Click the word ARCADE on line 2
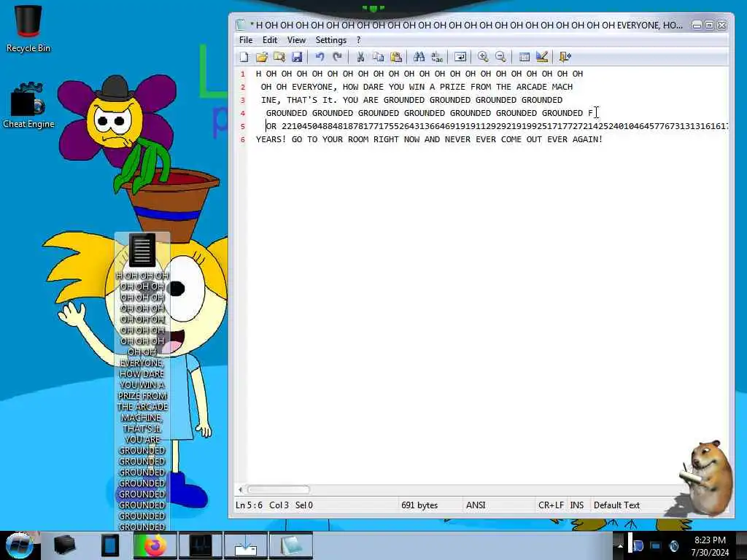This screenshot has width=747, height=560. point(531,87)
